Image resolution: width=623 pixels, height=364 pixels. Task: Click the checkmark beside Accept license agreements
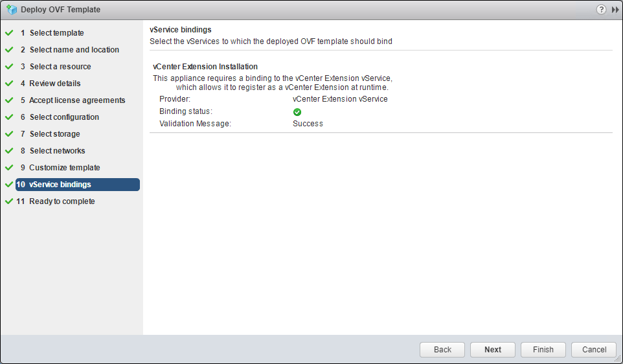9,100
